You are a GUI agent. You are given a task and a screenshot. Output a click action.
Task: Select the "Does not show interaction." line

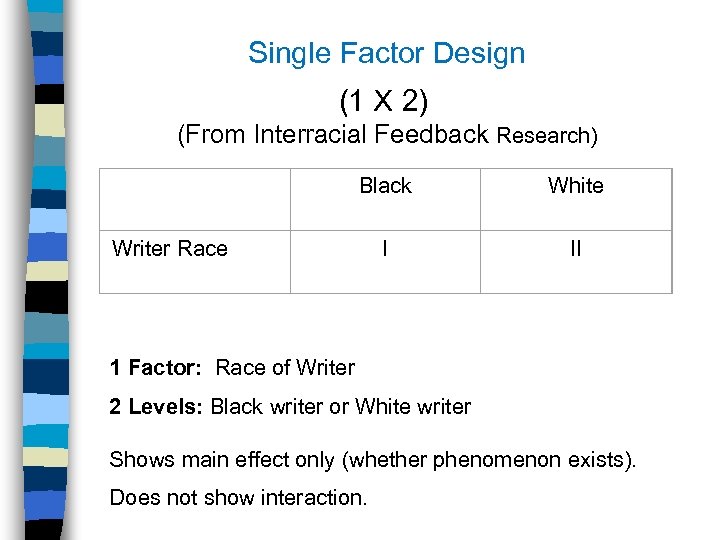[238, 497]
